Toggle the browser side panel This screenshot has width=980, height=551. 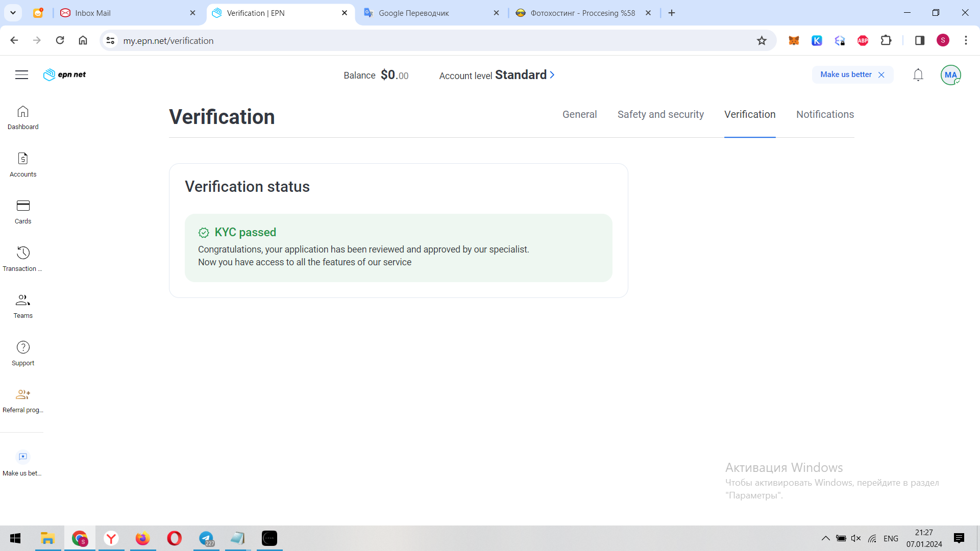[x=919, y=41]
